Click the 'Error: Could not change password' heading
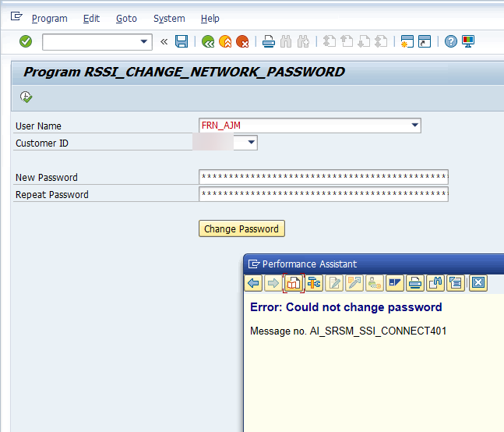The width and height of the screenshot is (504, 432). [x=346, y=307]
